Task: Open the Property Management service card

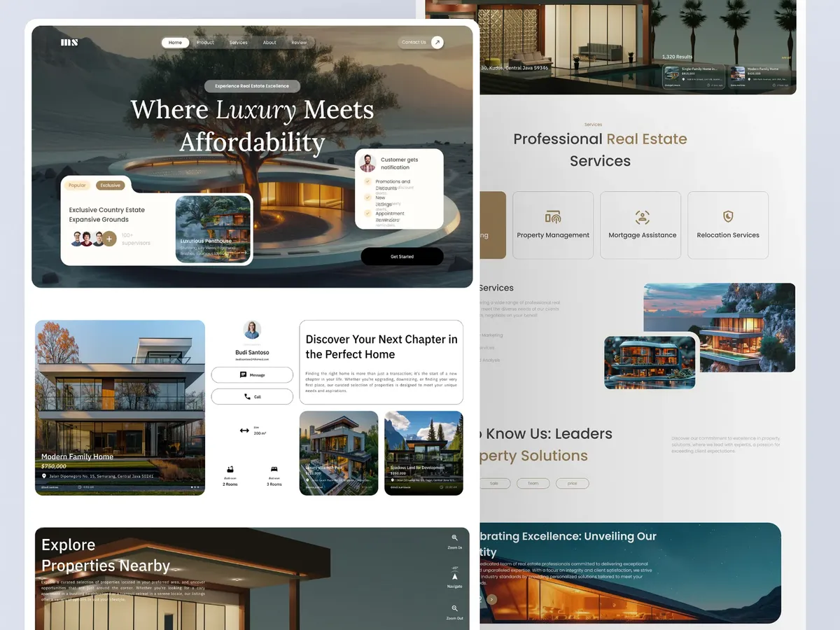Action: (553, 225)
